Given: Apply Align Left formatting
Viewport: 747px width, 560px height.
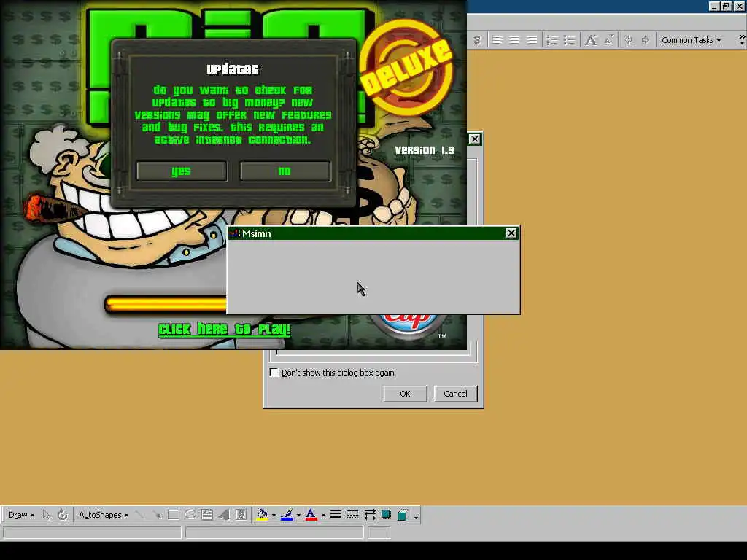Looking at the screenshot, I should pos(497,41).
